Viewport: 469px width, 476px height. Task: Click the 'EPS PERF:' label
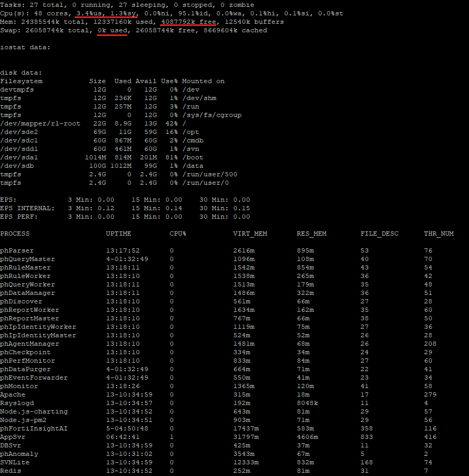click(19, 217)
